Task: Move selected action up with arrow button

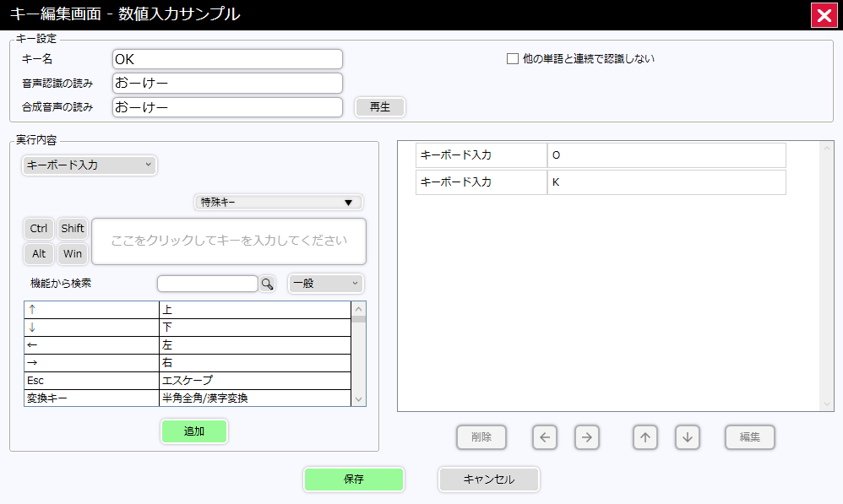Action: click(x=645, y=437)
